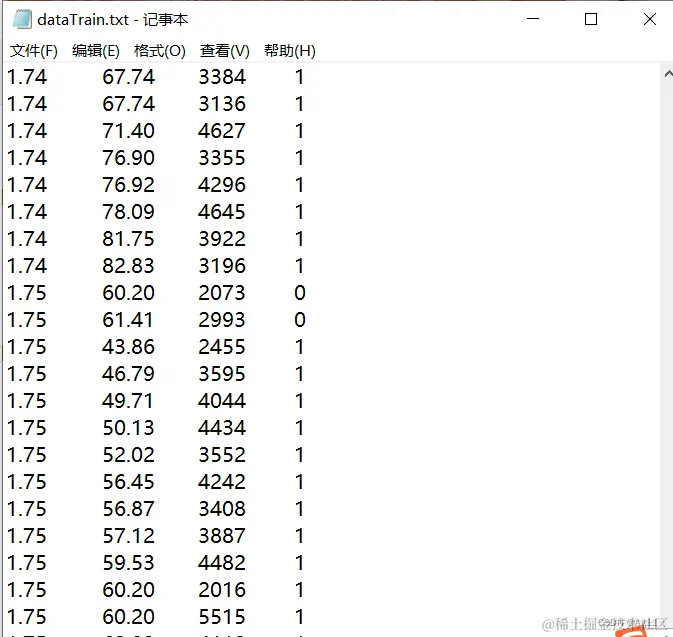The image size is (673, 637).
Task: Click the number 4645
Action: tap(222, 212)
